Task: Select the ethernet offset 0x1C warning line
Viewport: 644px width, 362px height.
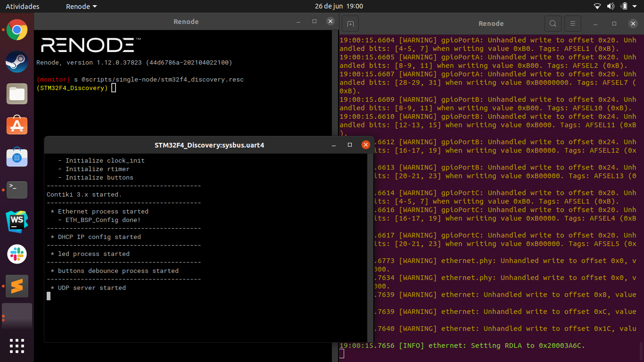Action: 504,329
